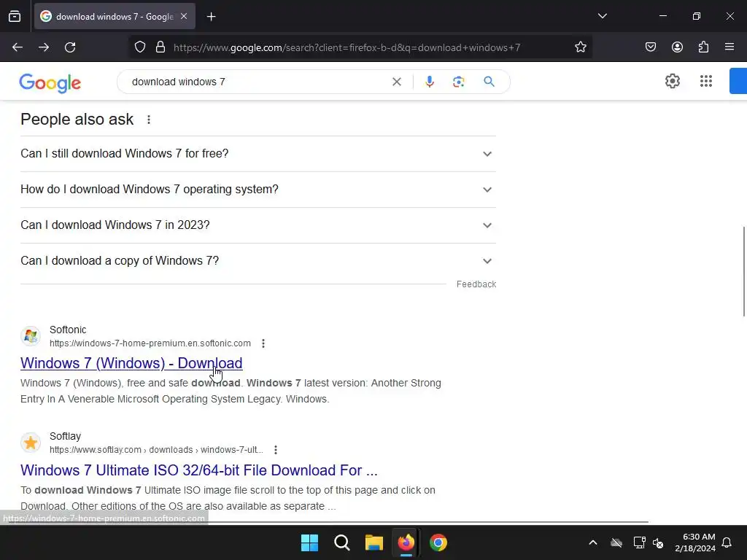Screen dimensions: 747x560
Task: Bookmark this page with the star
Action: pyautogui.click(x=580, y=47)
